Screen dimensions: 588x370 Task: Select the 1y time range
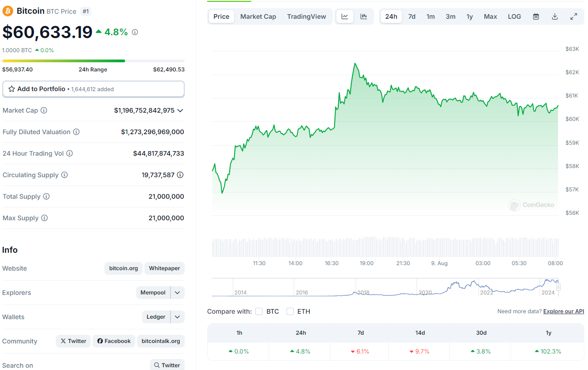(470, 16)
